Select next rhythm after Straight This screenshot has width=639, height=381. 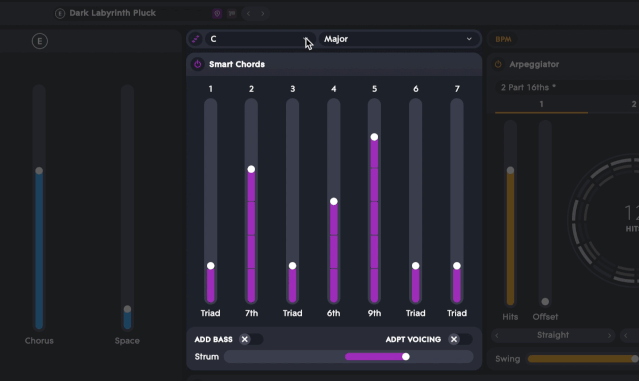pyautogui.click(x=609, y=335)
